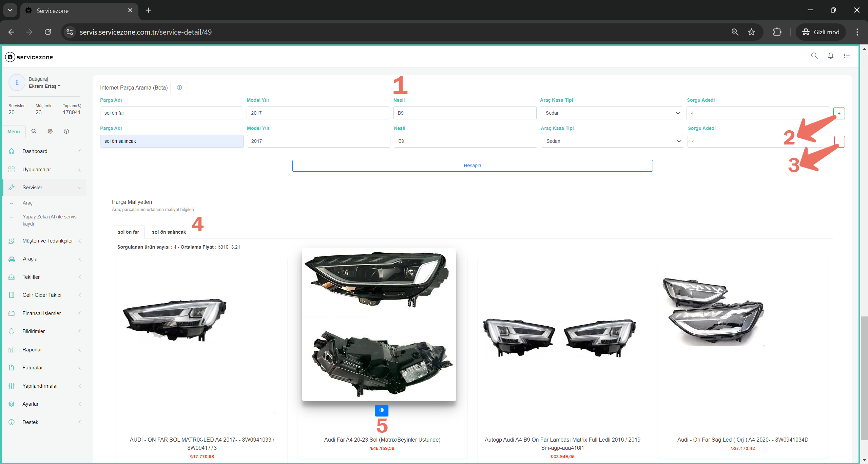Open Yapay Zeka (AI) ile servis kaydı
Screen dimensions: 868x464
pos(50,220)
